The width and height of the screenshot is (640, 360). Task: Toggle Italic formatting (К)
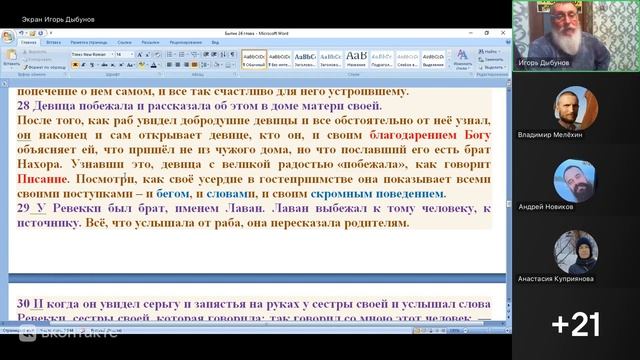point(83,65)
